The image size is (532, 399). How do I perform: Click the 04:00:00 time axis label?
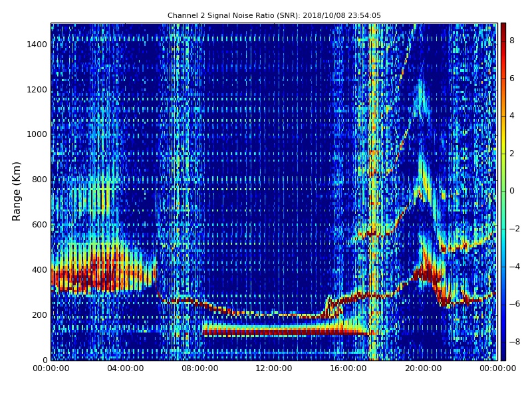(126, 368)
